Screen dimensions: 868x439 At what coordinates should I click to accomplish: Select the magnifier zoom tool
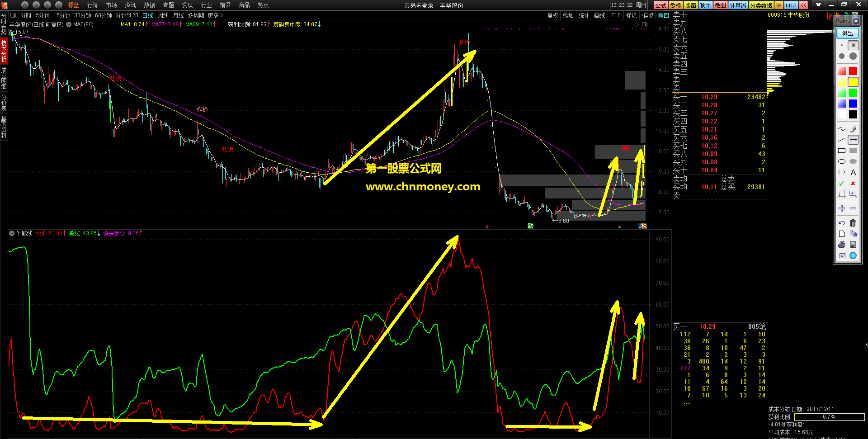click(853, 194)
